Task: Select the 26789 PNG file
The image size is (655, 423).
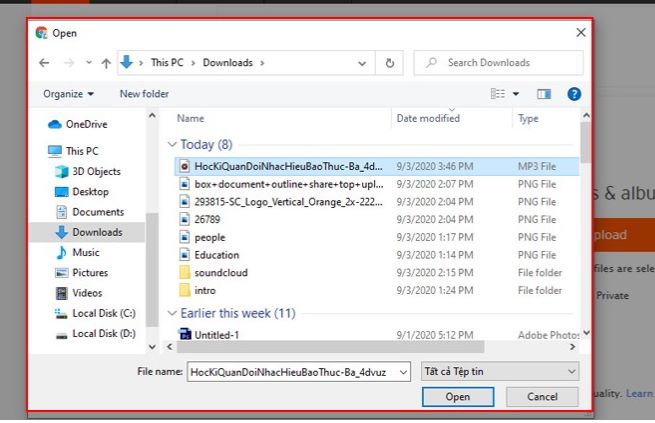Action: click(x=376, y=220)
